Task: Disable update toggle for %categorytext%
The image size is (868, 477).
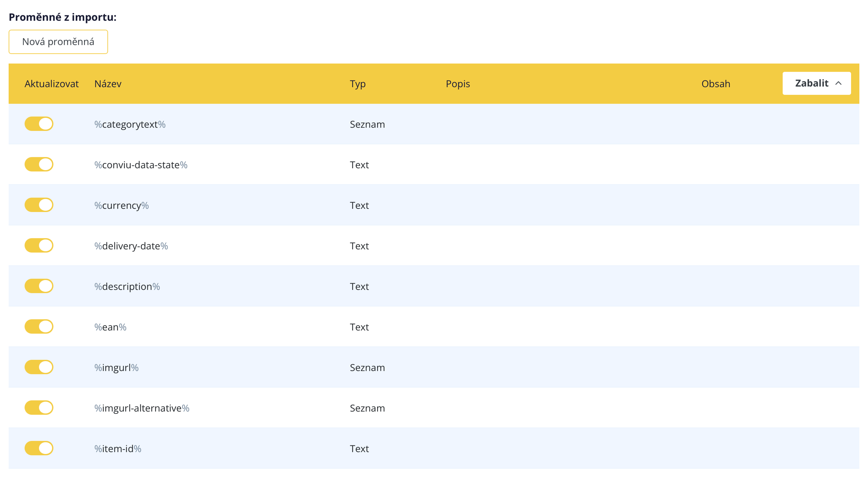Action: [x=39, y=124]
